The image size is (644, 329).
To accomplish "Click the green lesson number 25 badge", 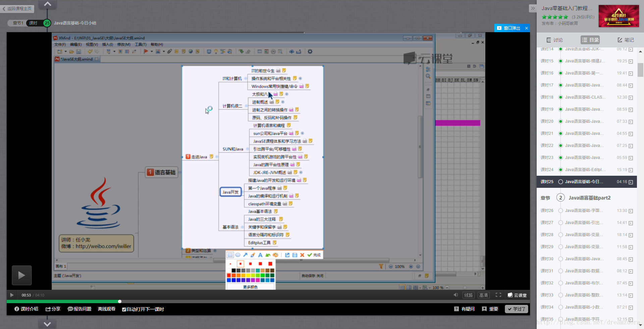I will 47,23.
